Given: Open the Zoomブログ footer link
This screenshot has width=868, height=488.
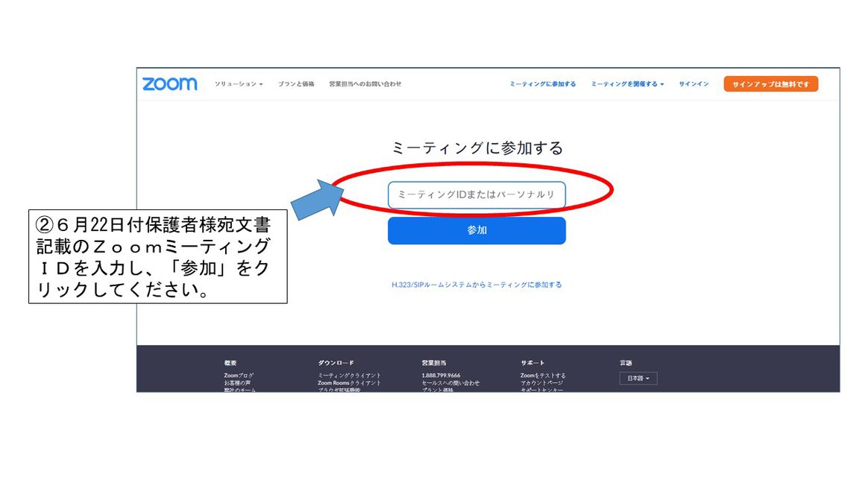Looking at the screenshot, I should 239,375.
